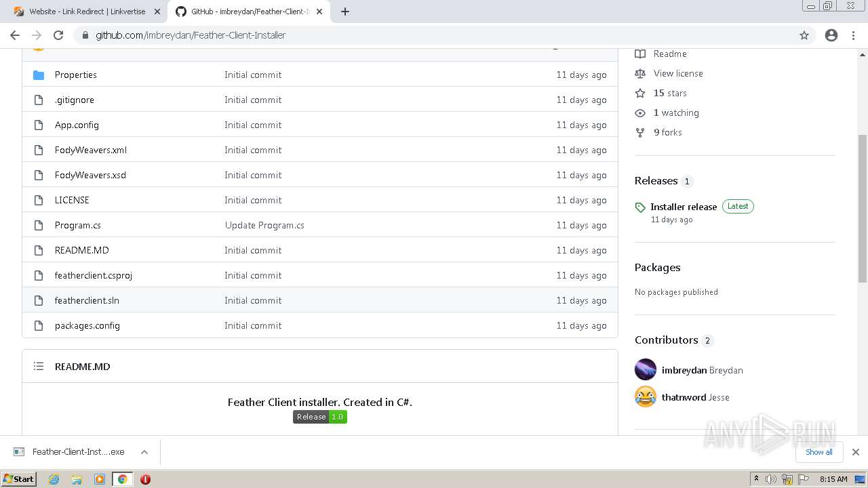Open Update Program.cs commit message
Viewport: 868px width, 488px height.
coord(264,225)
